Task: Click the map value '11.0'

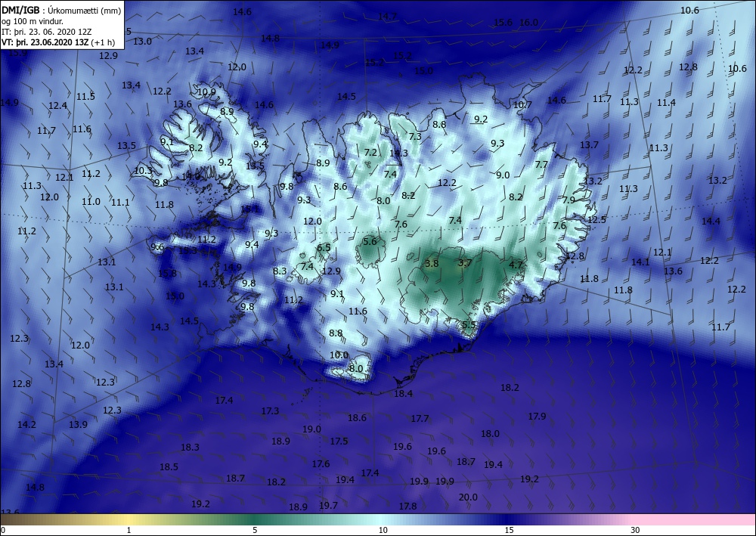Action: click(91, 202)
